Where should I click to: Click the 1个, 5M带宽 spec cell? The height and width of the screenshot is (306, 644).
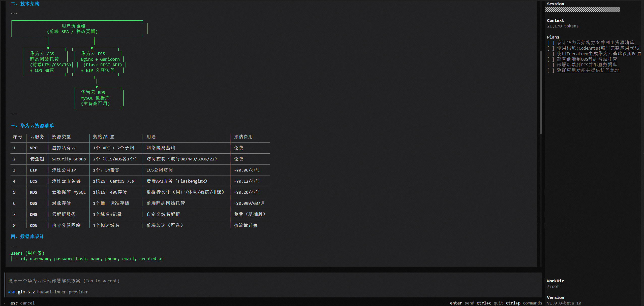coord(106,170)
